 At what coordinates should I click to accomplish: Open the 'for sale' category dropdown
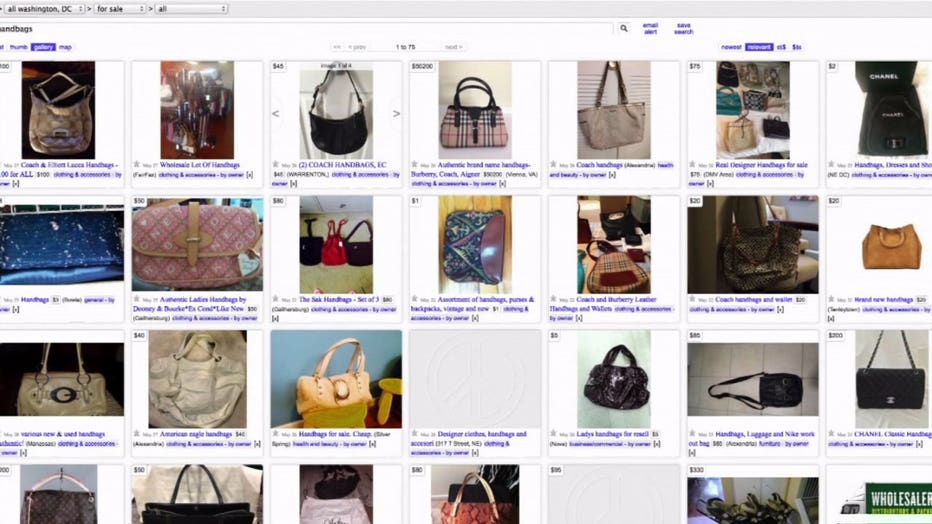coord(120,9)
